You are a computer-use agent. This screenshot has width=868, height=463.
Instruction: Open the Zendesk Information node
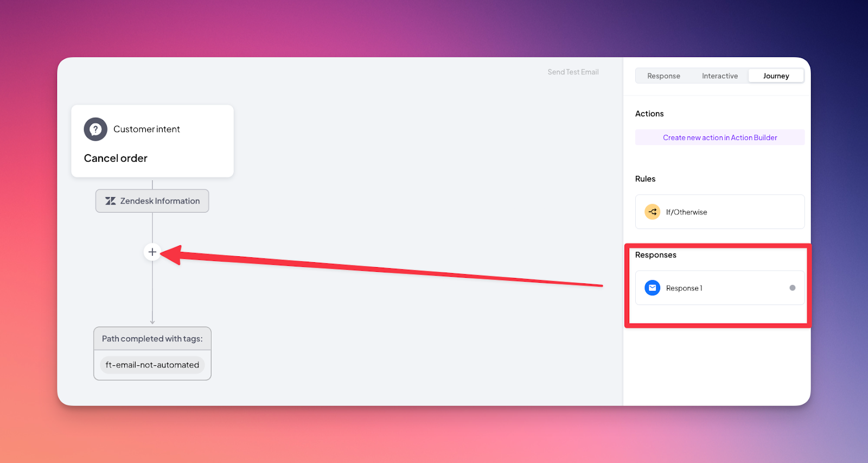pyautogui.click(x=152, y=201)
